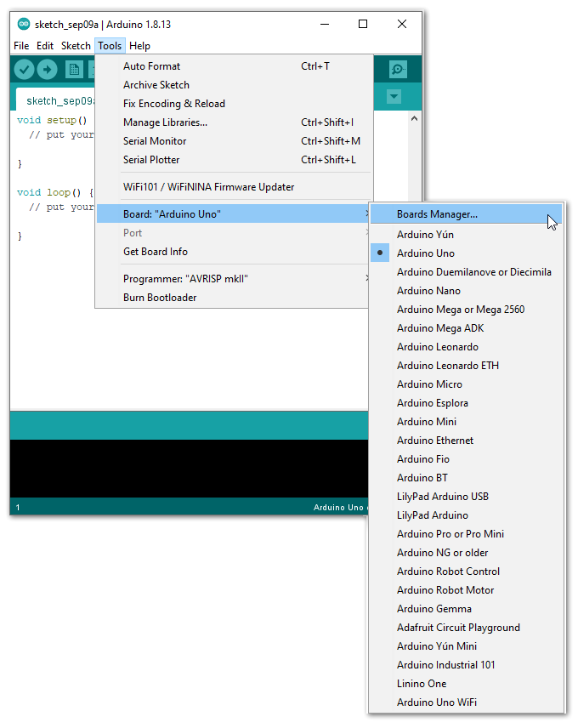Open Manage Libraries...
The image size is (578, 728).
(x=235, y=122)
